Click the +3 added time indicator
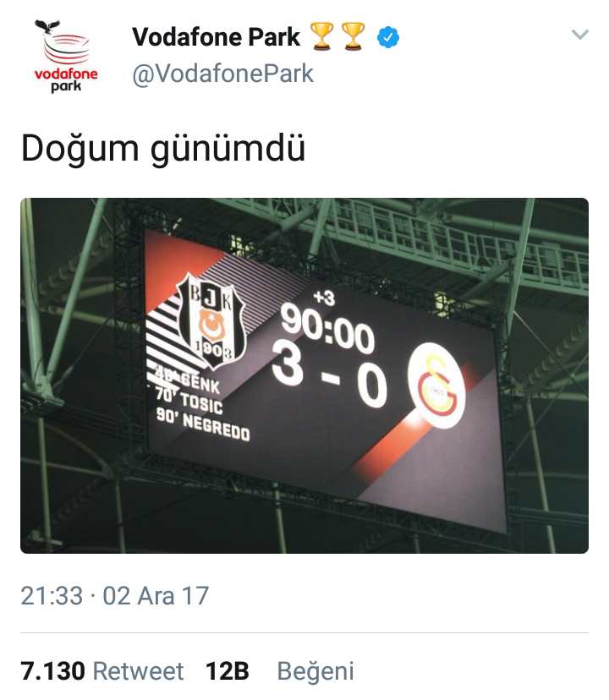The width and height of the screenshot is (609, 700). point(324,298)
